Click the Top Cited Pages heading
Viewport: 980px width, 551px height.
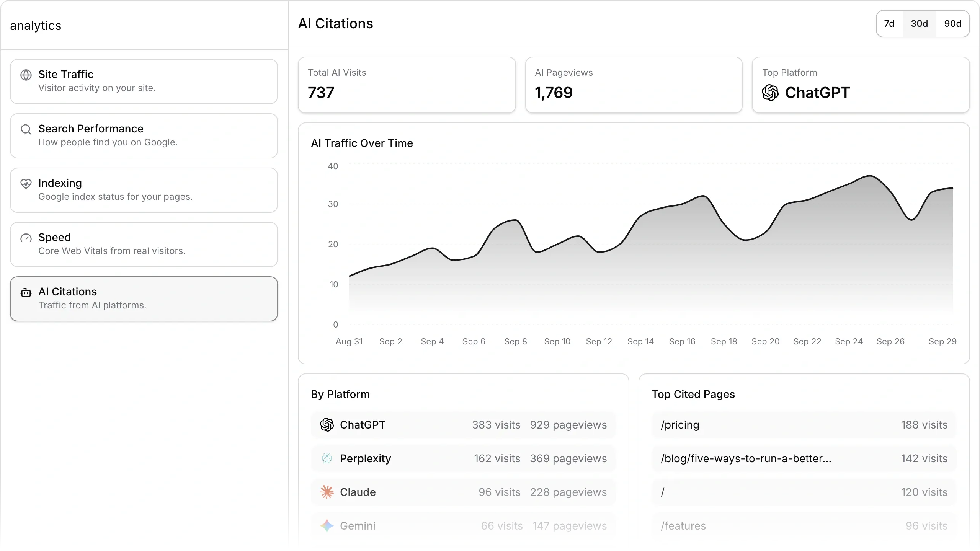[x=693, y=394]
